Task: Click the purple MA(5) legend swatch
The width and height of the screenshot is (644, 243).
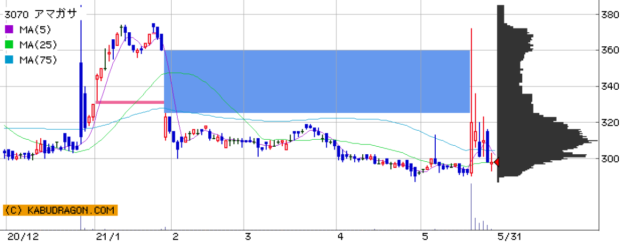Action: [x=9, y=30]
